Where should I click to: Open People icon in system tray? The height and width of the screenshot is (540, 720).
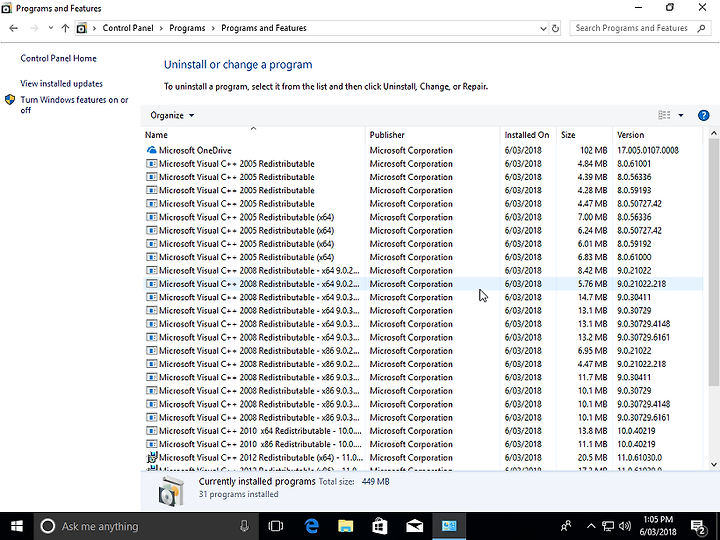coord(566,526)
